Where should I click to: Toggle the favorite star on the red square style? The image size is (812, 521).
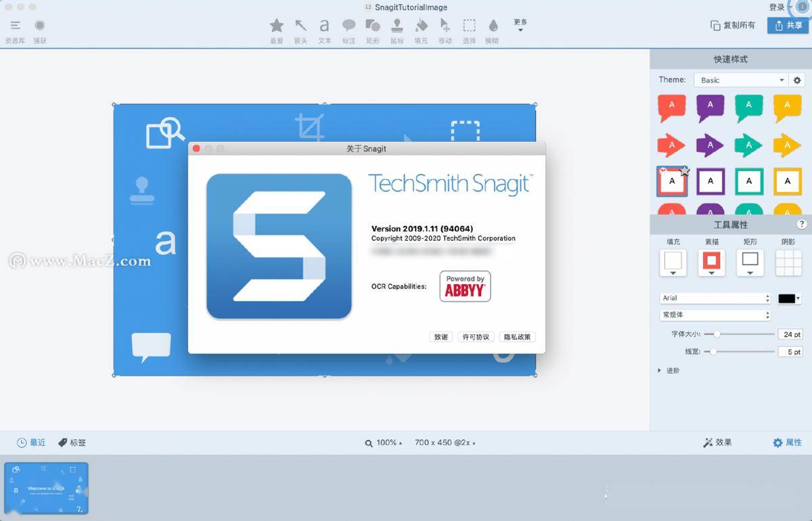pyautogui.click(x=684, y=171)
